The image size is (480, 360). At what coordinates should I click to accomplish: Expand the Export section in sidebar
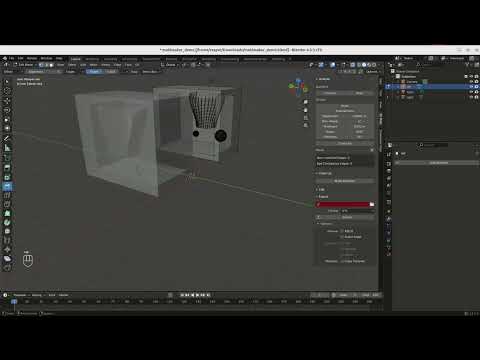(323, 197)
